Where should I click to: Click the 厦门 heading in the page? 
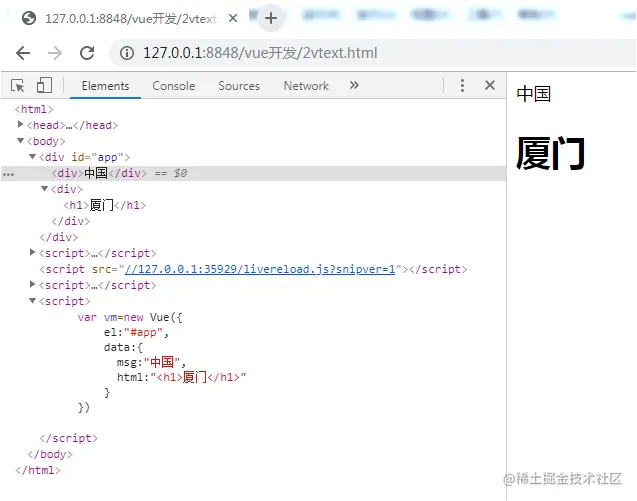[550, 153]
